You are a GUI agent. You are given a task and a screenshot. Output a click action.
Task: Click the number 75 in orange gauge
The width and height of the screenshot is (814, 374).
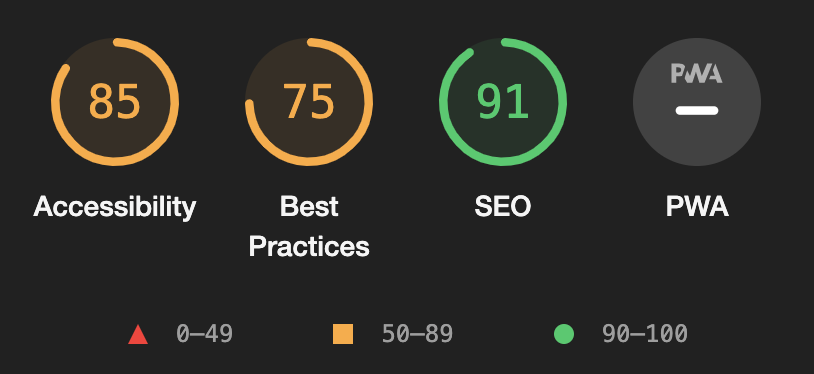[308, 102]
